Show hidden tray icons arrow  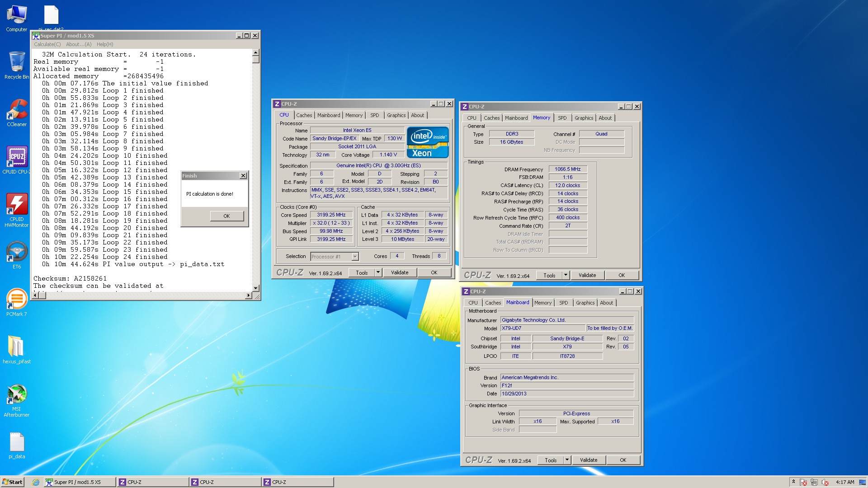793,482
